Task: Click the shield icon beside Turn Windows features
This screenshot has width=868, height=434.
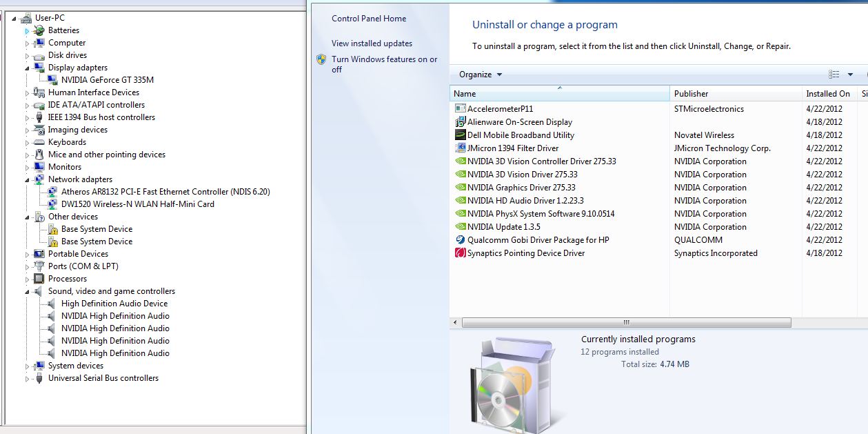Action: [321, 59]
